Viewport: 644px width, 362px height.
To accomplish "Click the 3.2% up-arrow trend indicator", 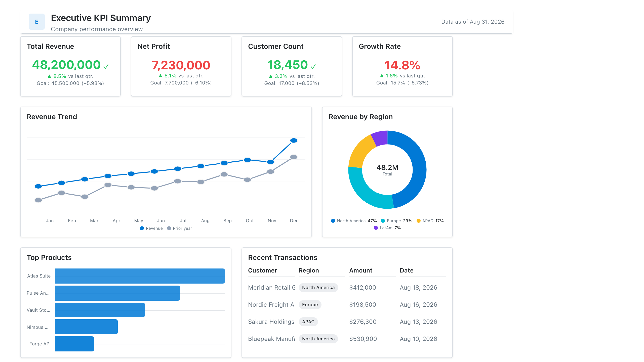I will click(x=271, y=76).
